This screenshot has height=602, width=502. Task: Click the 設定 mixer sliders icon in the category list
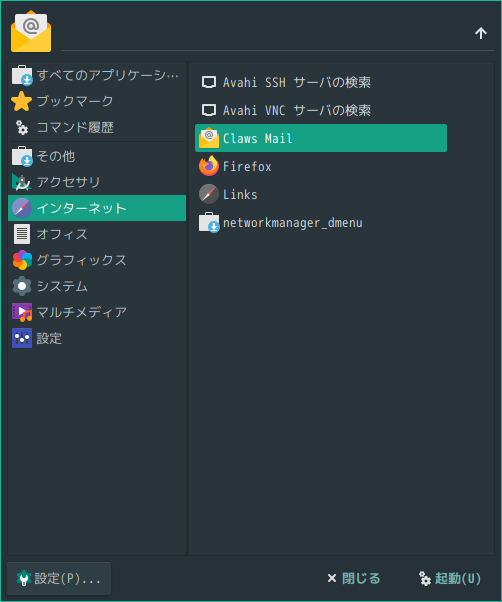[22, 338]
